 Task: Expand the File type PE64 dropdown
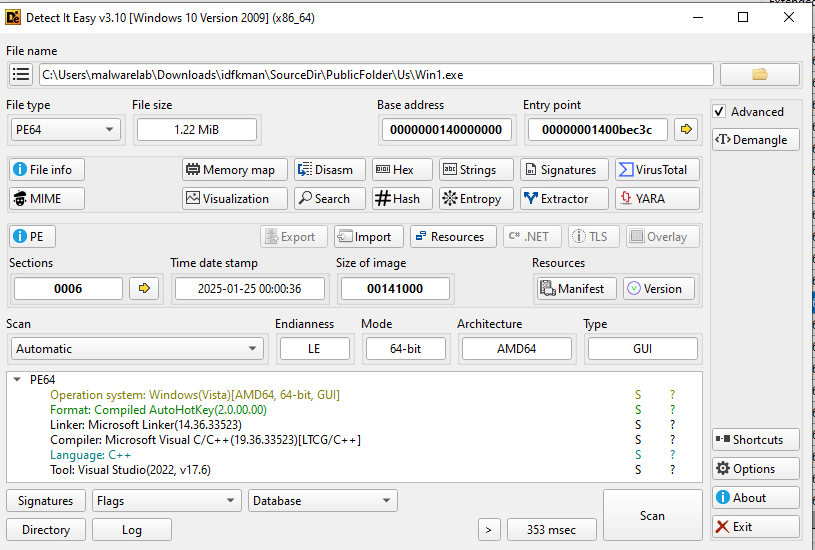coord(65,130)
